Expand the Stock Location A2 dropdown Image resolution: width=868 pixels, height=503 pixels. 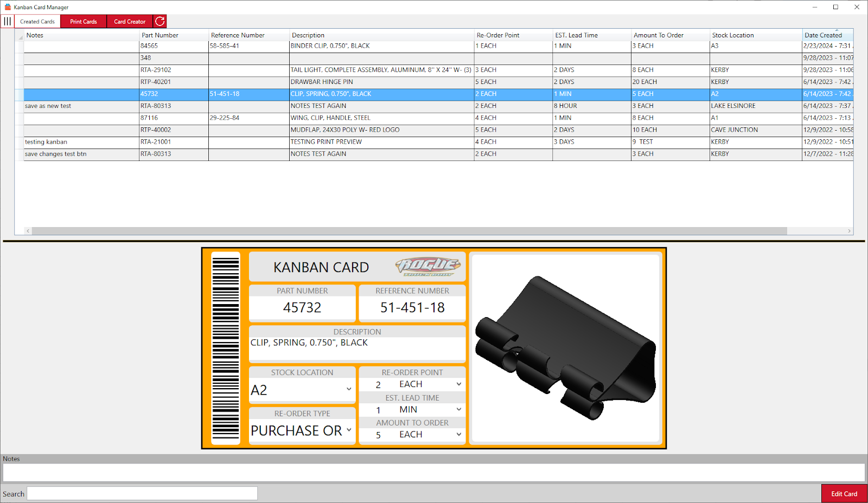pyautogui.click(x=349, y=389)
